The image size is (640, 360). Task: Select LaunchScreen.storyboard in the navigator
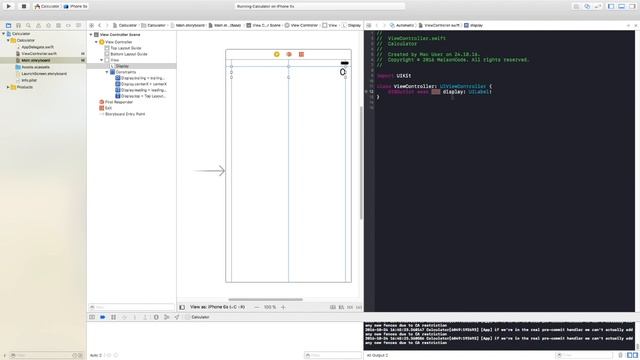[x=44, y=73]
